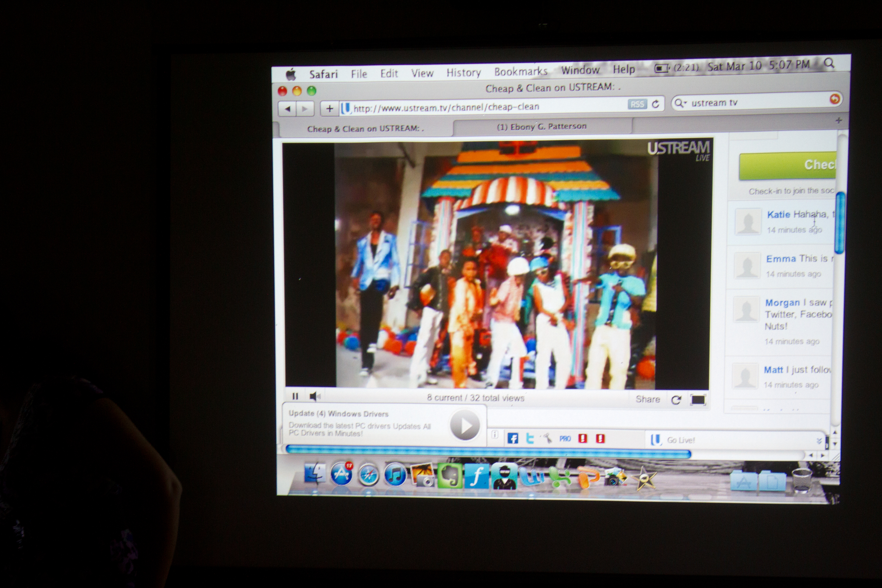
Task: Open the Trash in the Dock
Action: click(801, 481)
